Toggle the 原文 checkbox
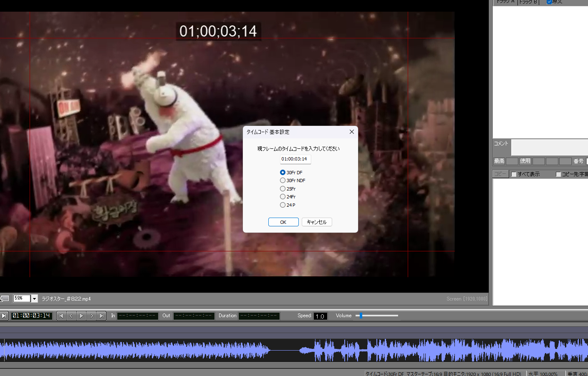This screenshot has width=588, height=376. [550, 2]
